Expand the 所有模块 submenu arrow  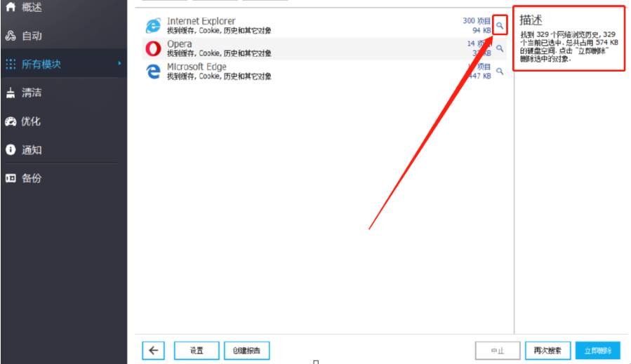(x=119, y=63)
